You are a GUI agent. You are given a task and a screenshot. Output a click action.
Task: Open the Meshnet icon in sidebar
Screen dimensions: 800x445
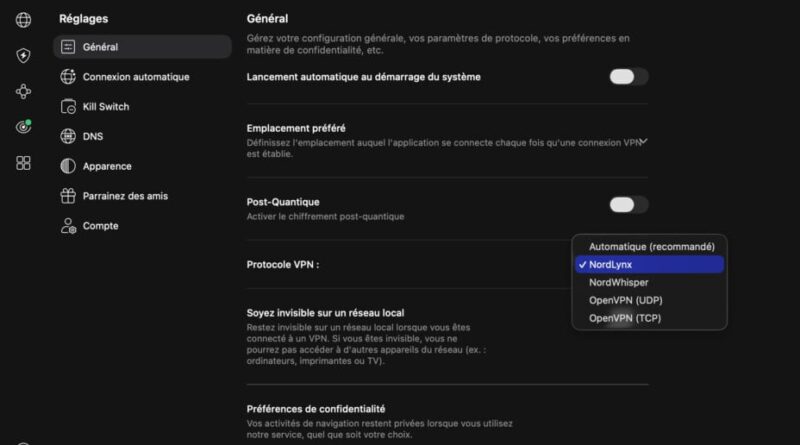(x=23, y=91)
